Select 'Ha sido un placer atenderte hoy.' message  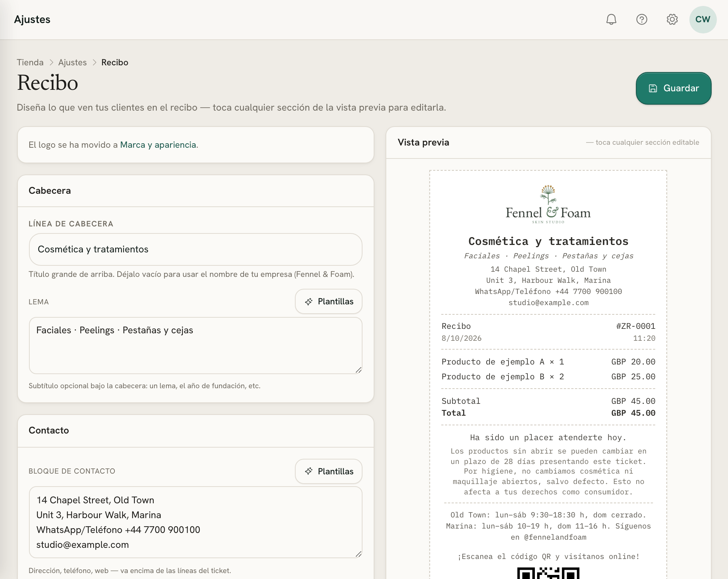click(x=548, y=438)
